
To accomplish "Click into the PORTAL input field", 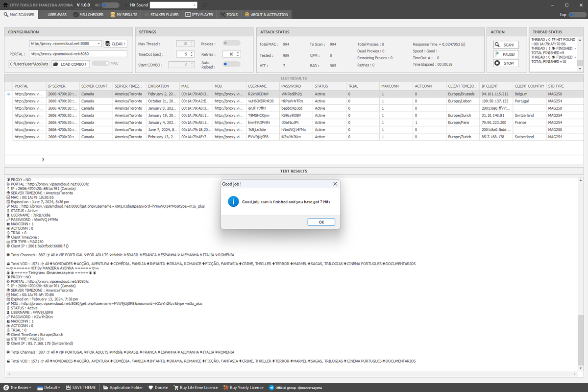I will pyautogui.click(x=77, y=54).
